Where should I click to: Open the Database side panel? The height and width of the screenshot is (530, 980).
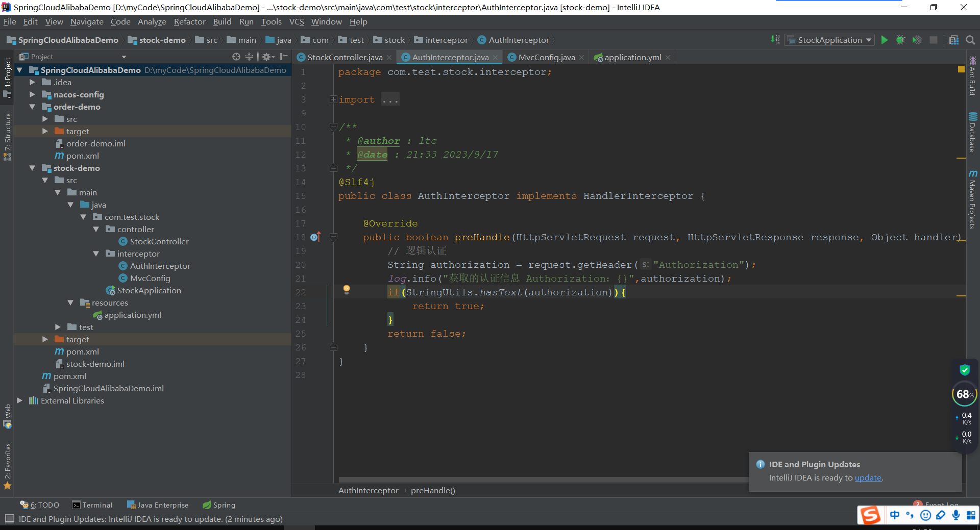coord(973,133)
